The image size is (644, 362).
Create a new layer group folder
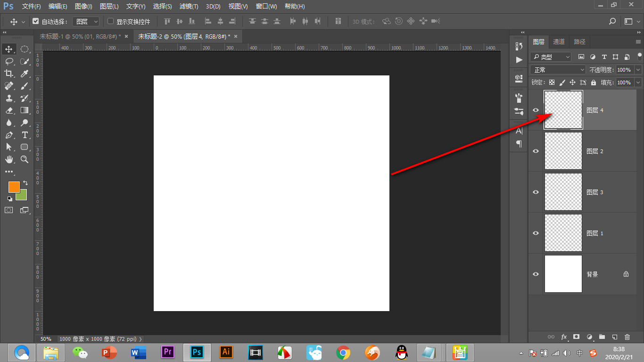pos(602,337)
